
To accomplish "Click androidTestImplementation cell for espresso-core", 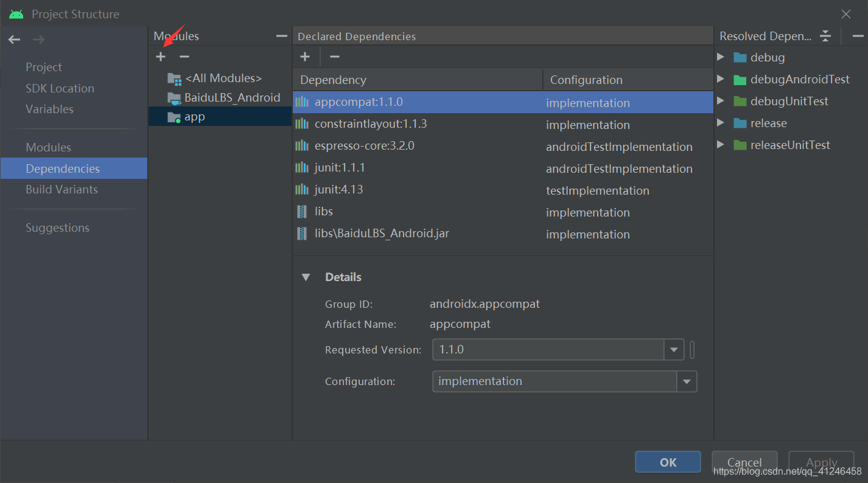I will point(619,147).
